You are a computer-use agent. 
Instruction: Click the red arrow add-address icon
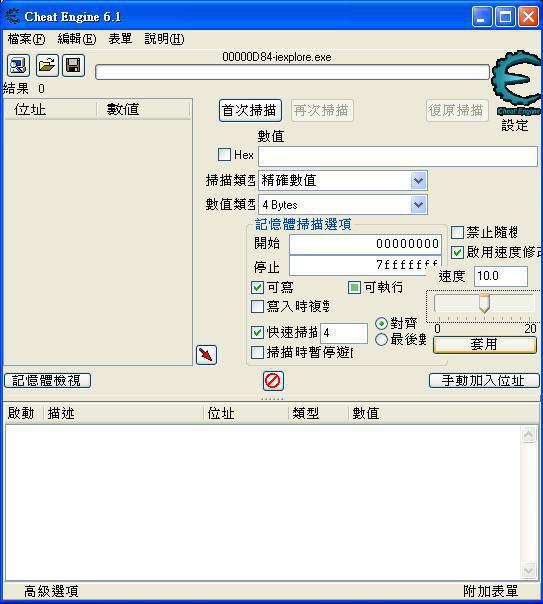(x=206, y=355)
